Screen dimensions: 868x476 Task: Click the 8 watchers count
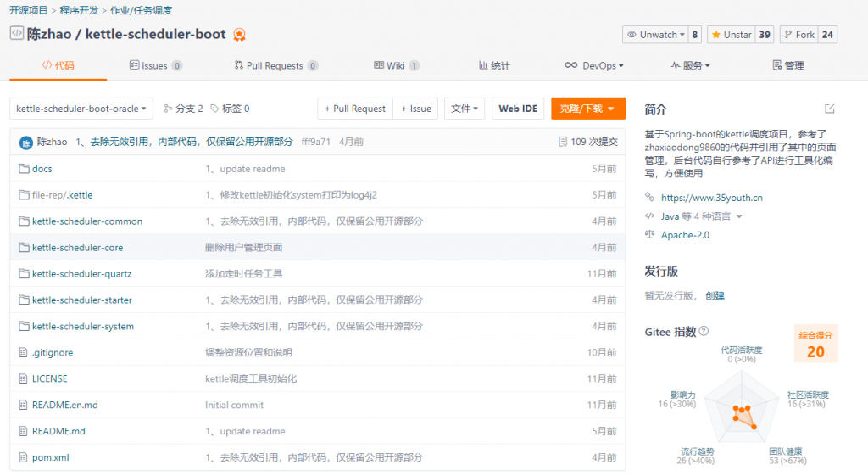pyautogui.click(x=695, y=34)
